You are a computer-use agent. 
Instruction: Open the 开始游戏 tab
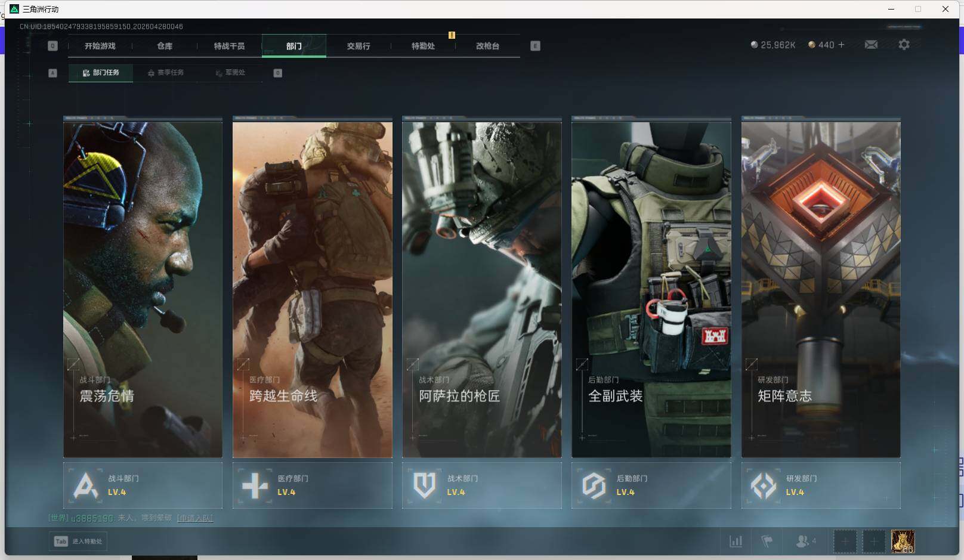(100, 46)
